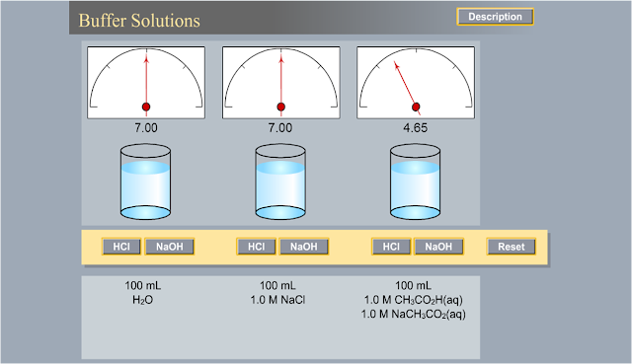
Task: Add HCl to the NaCl solution
Action: pyautogui.click(x=257, y=247)
